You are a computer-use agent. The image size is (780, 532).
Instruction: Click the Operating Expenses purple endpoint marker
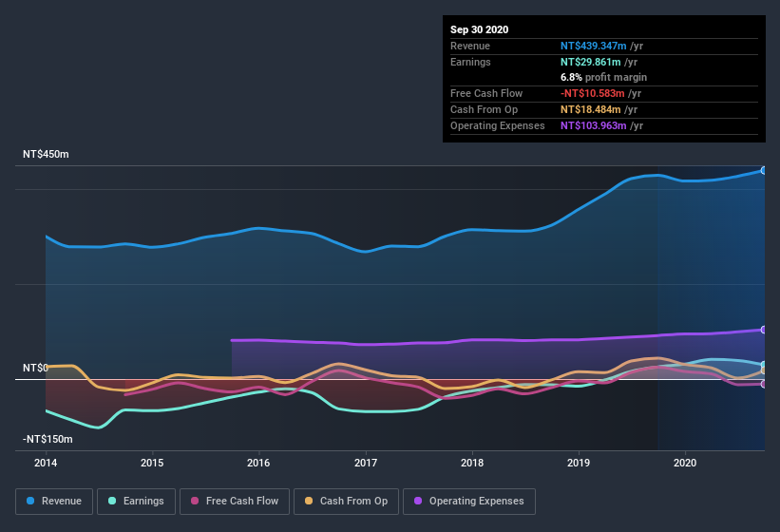tap(764, 330)
